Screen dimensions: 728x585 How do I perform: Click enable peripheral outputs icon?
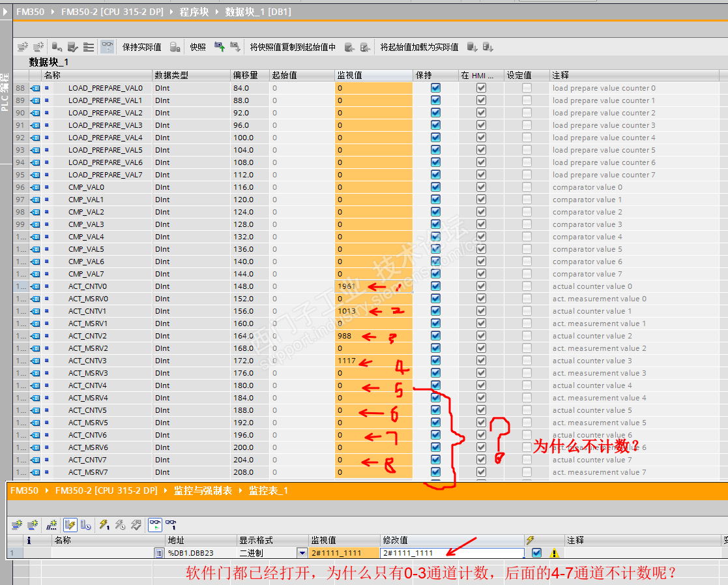[136, 525]
